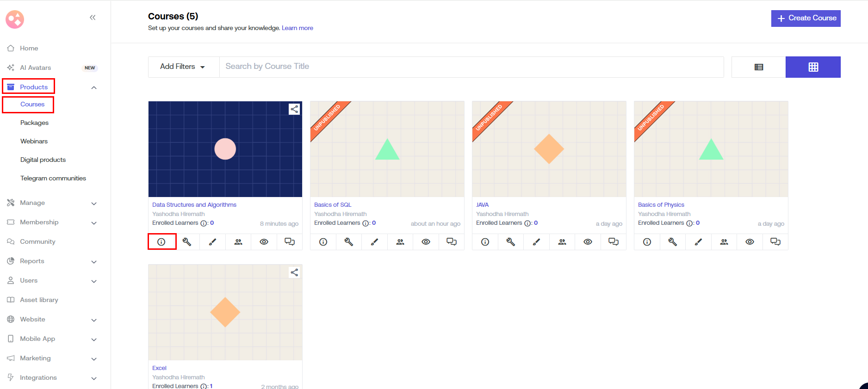Switch to list view layout
This screenshot has width=868, height=389.
[x=758, y=67]
